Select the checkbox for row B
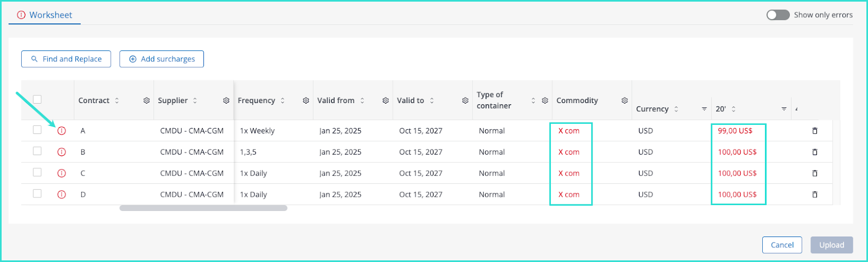This screenshot has height=262, width=868. pyautogui.click(x=37, y=151)
